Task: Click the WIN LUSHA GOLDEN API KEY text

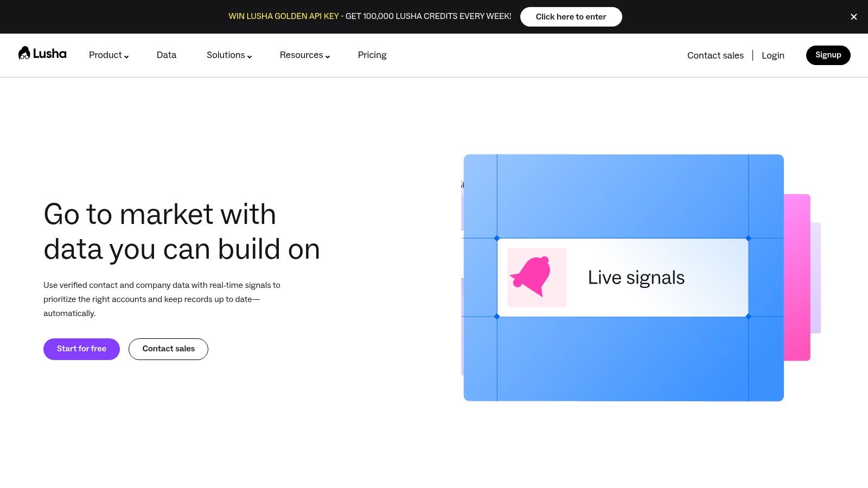Action: point(284,16)
